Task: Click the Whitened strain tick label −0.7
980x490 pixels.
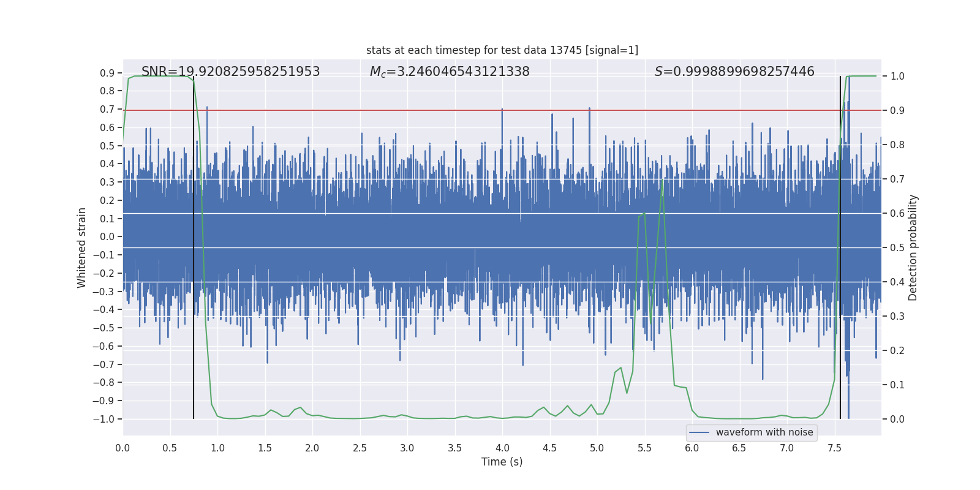Action: [x=104, y=364]
